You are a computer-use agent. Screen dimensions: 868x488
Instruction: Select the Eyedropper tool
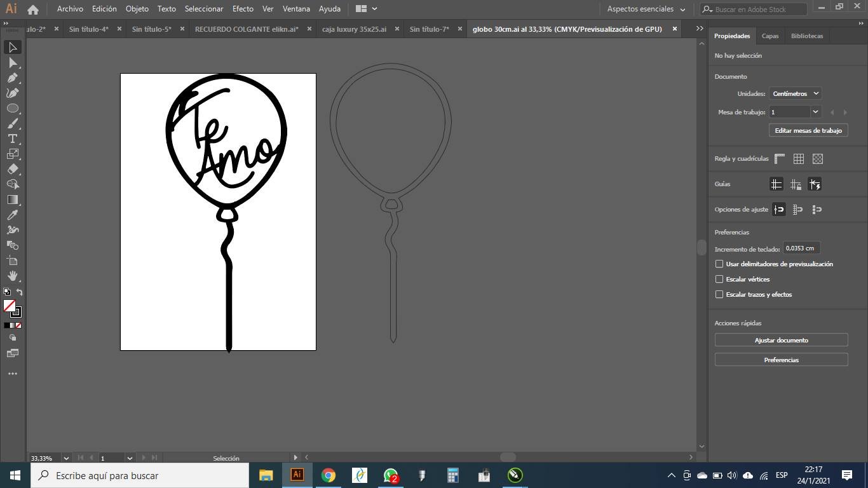(12, 215)
